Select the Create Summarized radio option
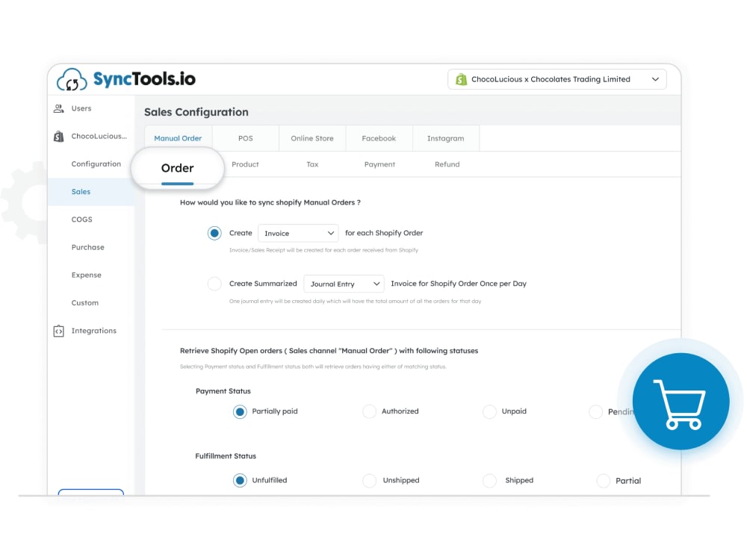Viewport: 747px width, 560px height. click(214, 284)
